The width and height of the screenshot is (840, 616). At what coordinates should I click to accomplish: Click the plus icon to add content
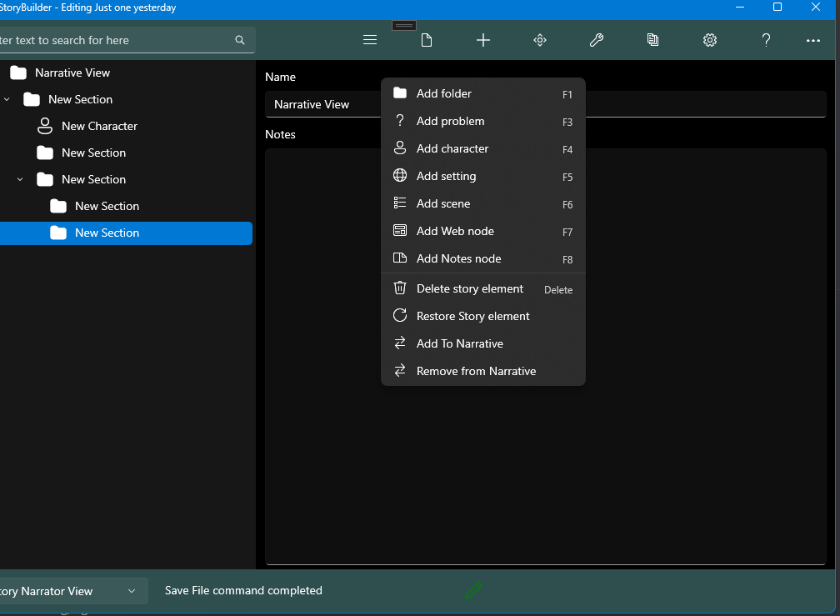[x=482, y=39]
